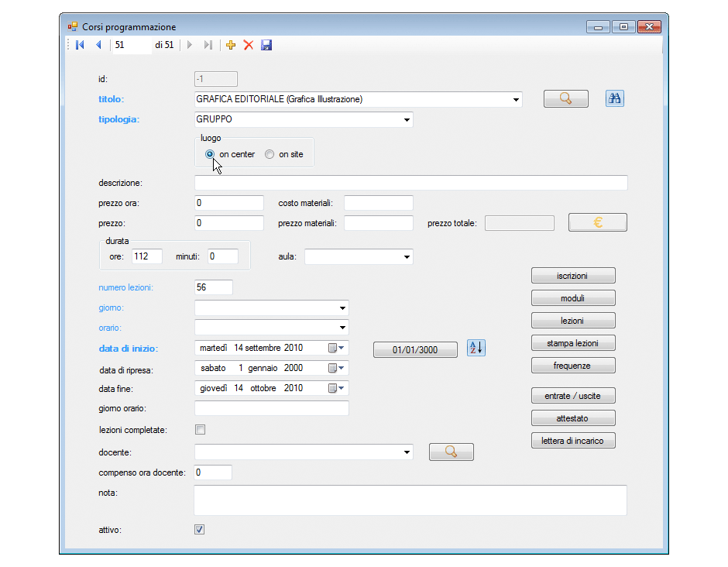The image size is (728, 567).
Task: Save data floppy disk icon
Action: click(266, 45)
